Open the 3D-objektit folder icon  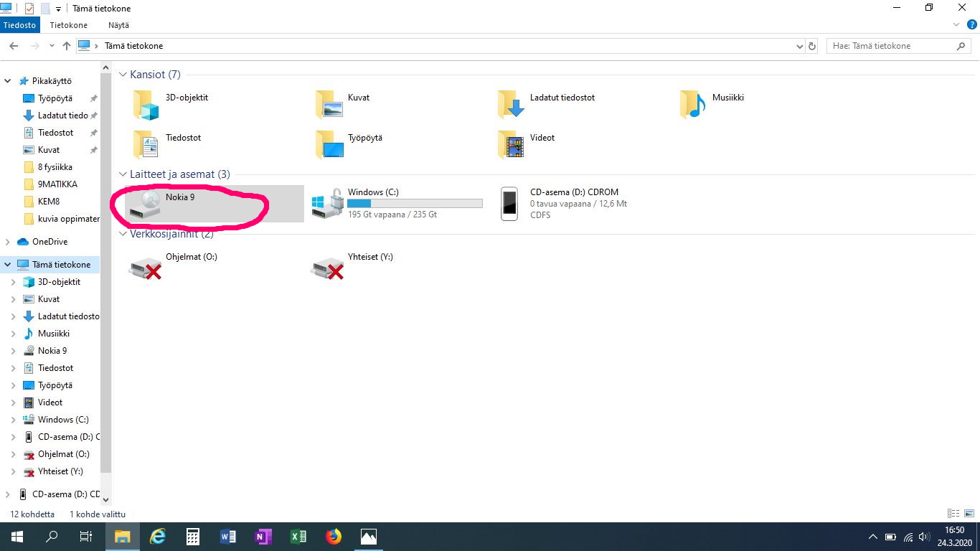click(x=146, y=105)
